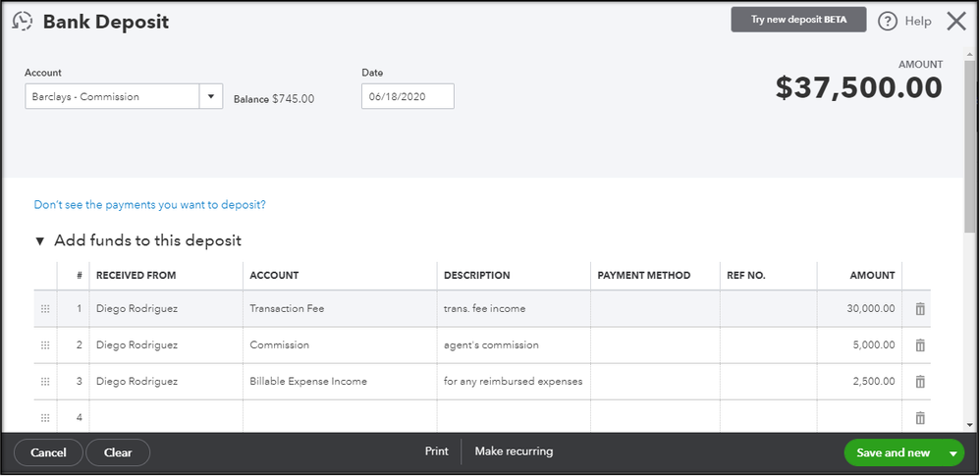The image size is (980, 476).
Task: Click trash icon for Billable Expense Income row
Action: click(x=920, y=382)
